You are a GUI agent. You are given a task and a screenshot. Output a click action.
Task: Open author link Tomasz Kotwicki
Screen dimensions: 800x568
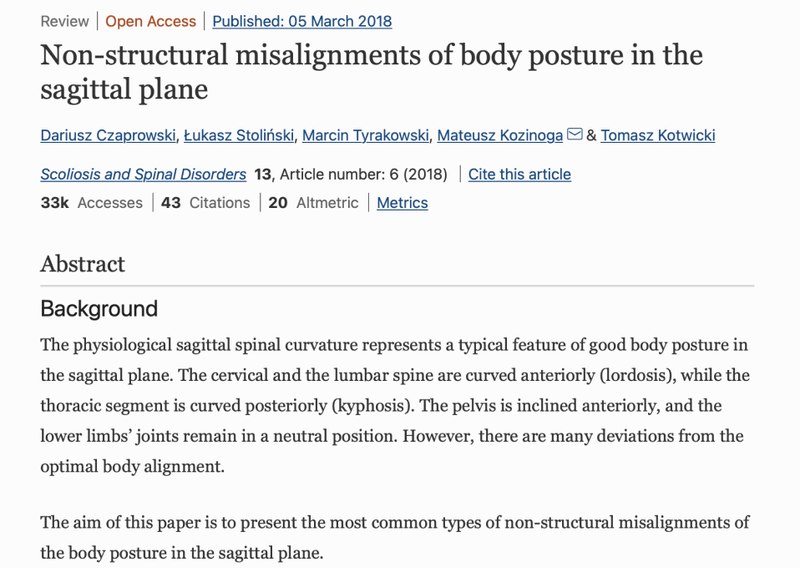[x=658, y=135]
